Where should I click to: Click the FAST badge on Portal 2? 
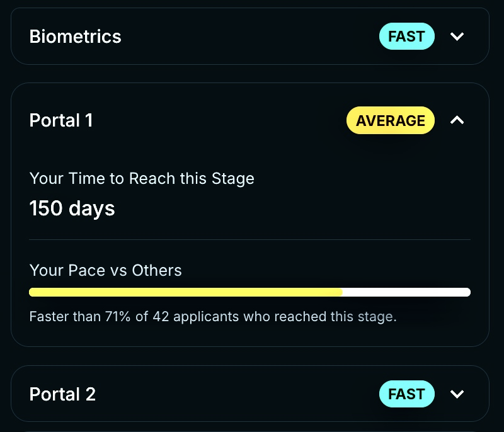407,394
